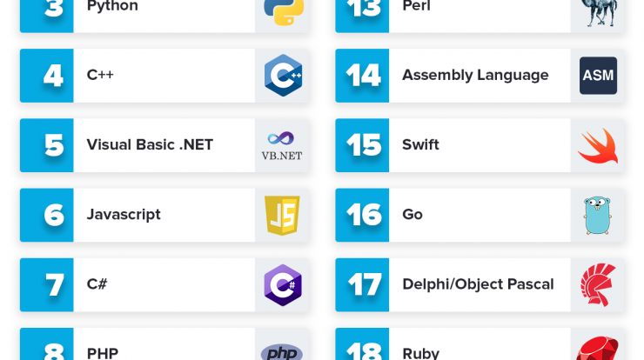Click the blue rank 15 tile
This screenshot has height=360, width=644.
(x=362, y=145)
